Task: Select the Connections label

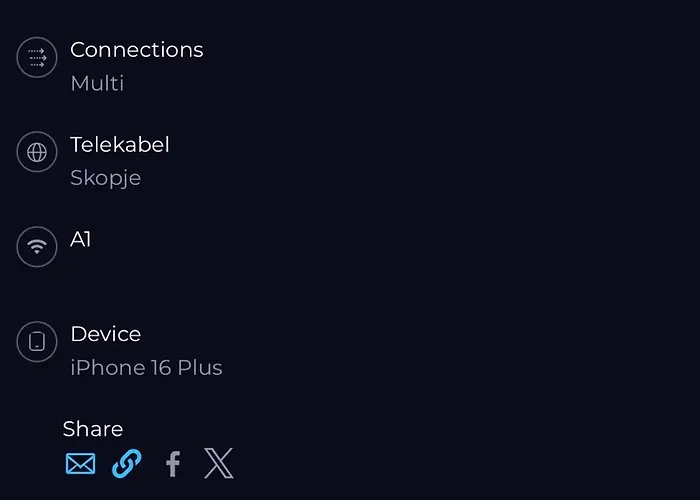Action: [x=136, y=50]
